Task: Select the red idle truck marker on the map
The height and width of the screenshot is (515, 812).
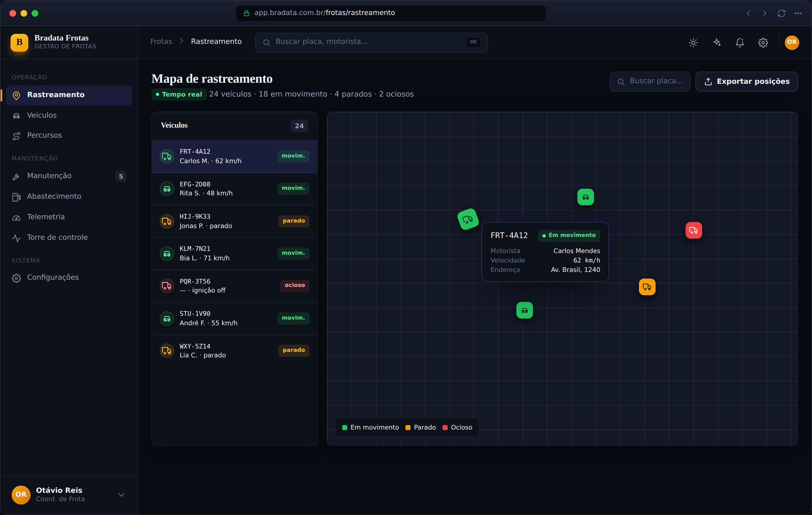Action: (693, 231)
